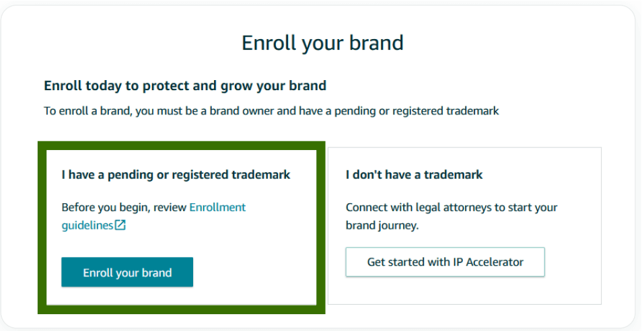Click Get started with IP Accelerator

(x=445, y=262)
